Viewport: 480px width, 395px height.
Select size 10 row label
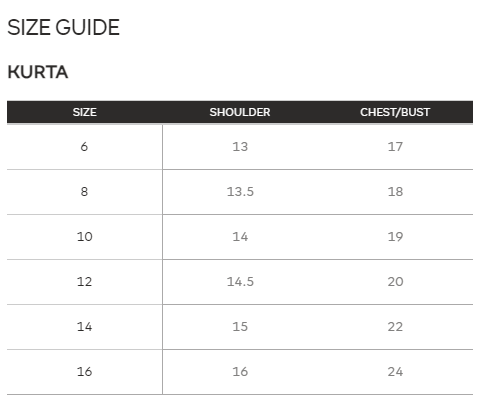[85, 237]
